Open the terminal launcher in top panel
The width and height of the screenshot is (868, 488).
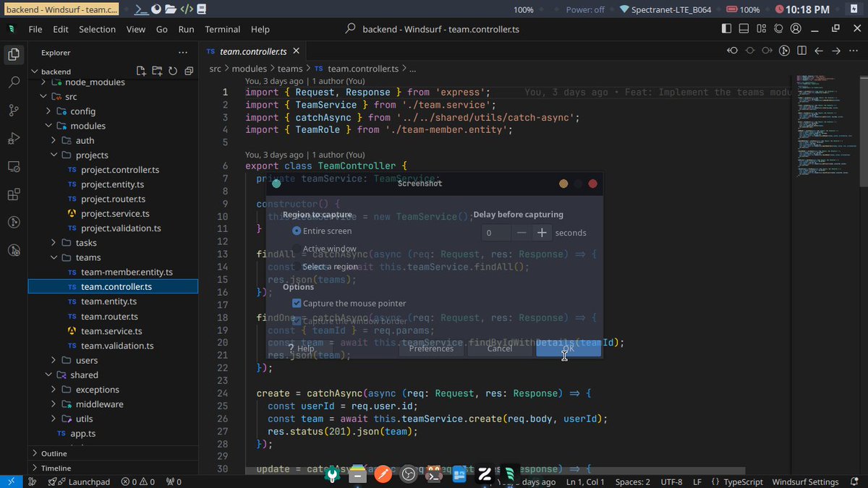142,9
